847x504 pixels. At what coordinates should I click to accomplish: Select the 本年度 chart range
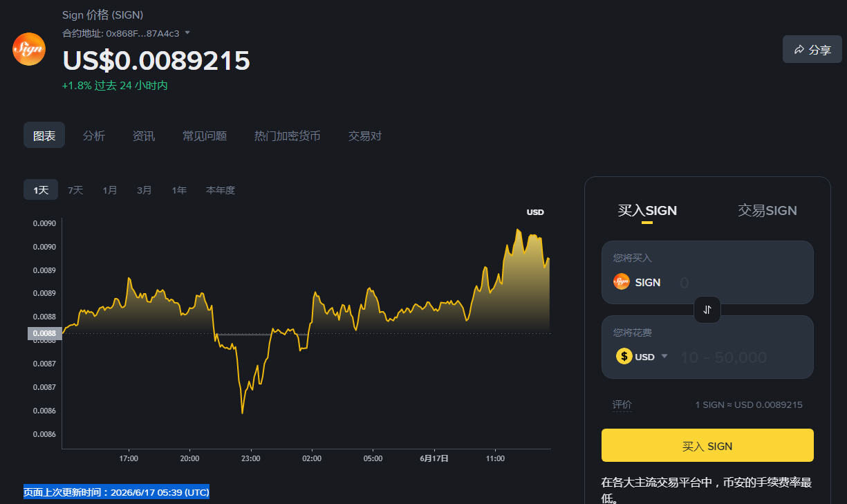click(x=221, y=190)
